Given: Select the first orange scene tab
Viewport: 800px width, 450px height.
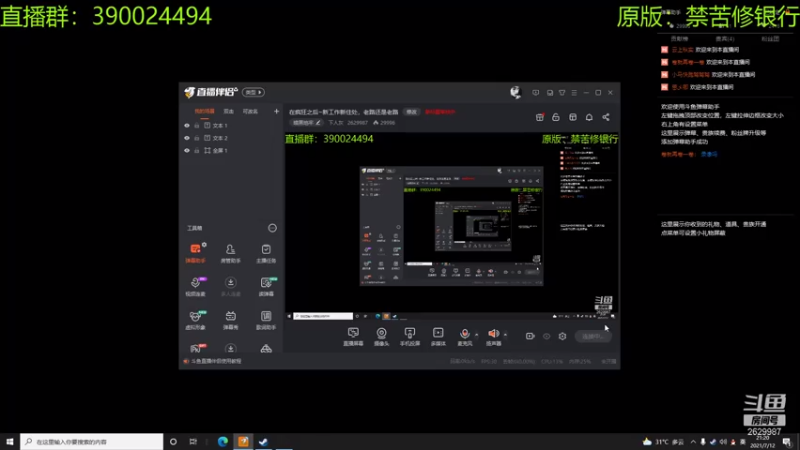Looking at the screenshot, I should pos(204,111).
